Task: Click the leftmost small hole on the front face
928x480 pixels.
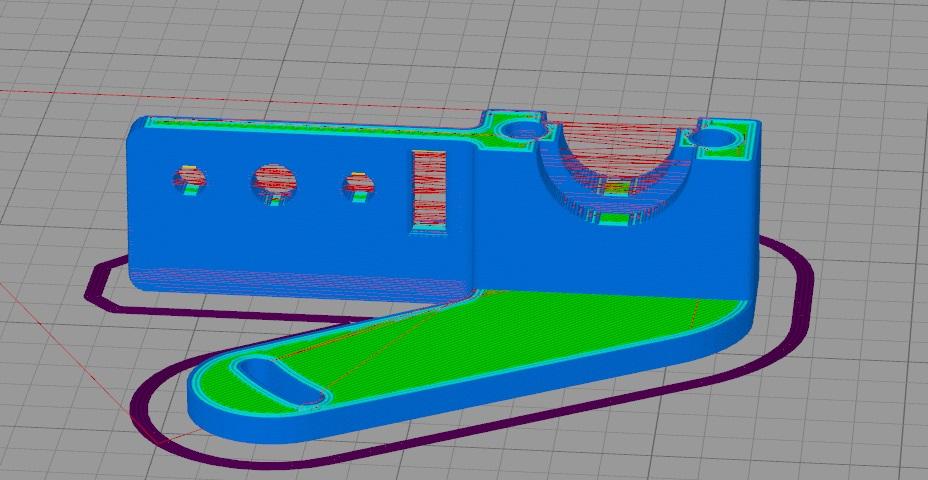Action: pos(189,179)
